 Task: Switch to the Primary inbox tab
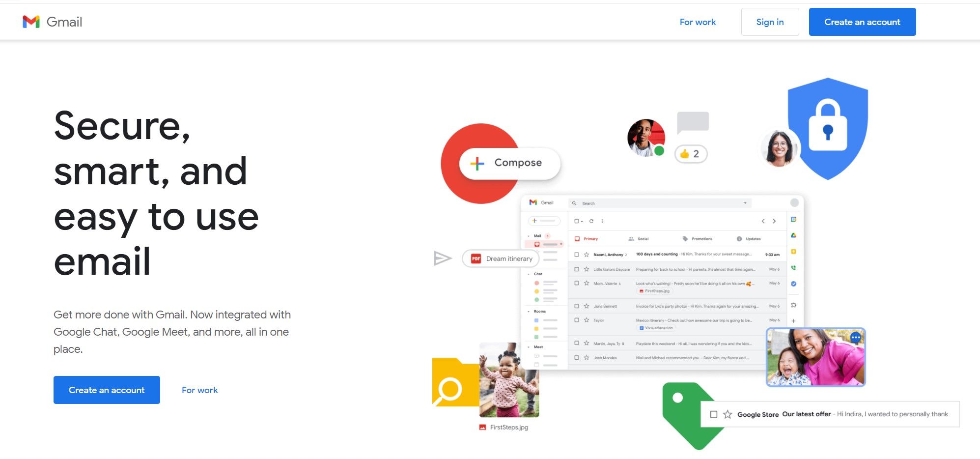tap(587, 239)
